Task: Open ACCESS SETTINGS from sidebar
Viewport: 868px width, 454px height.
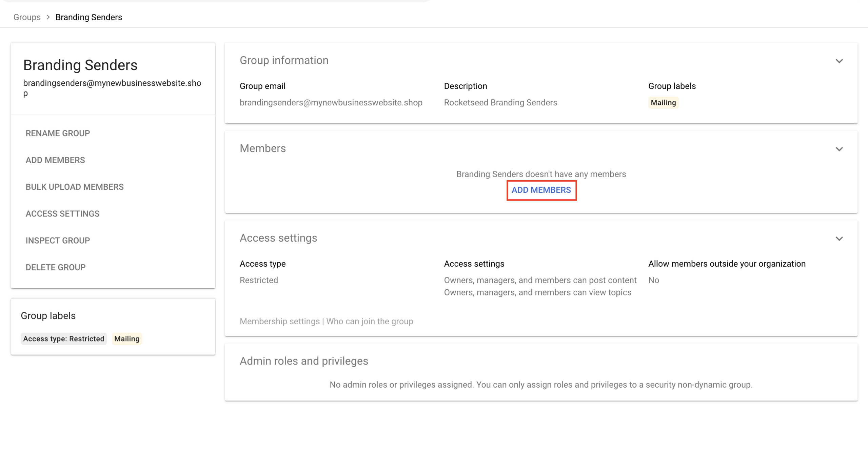Action: click(62, 213)
